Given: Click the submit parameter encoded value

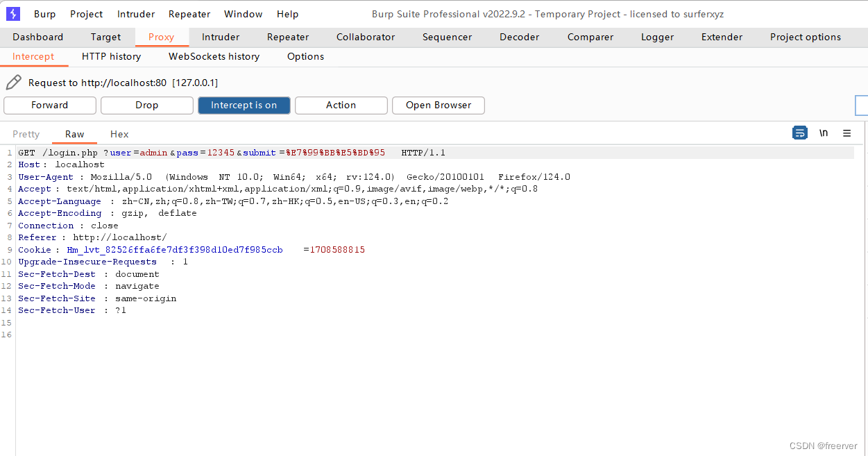Looking at the screenshot, I should tap(336, 153).
